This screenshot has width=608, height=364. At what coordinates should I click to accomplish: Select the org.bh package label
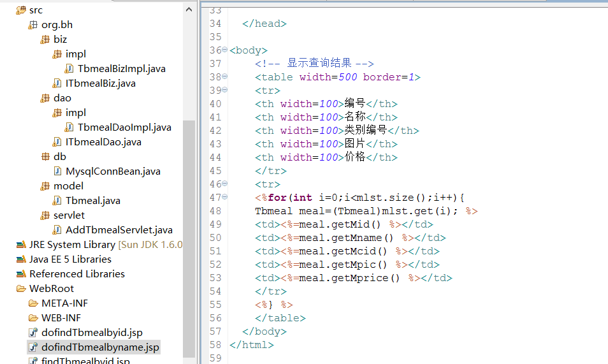click(x=57, y=25)
